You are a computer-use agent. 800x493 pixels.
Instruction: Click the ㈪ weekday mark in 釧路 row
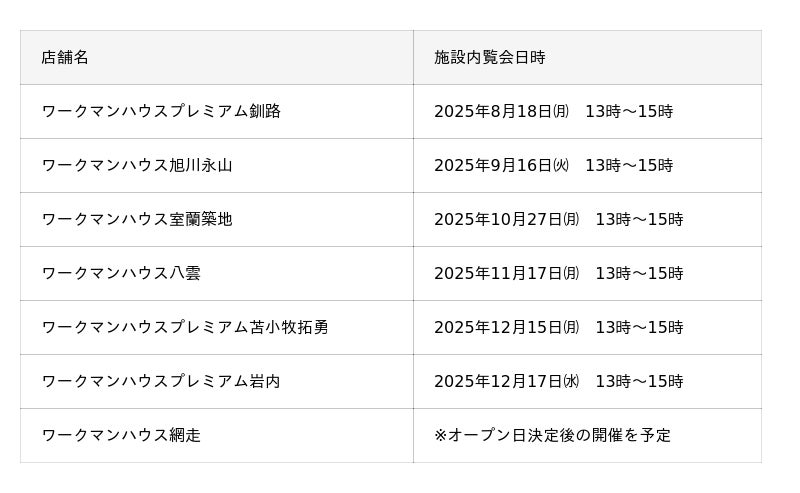(x=561, y=111)
